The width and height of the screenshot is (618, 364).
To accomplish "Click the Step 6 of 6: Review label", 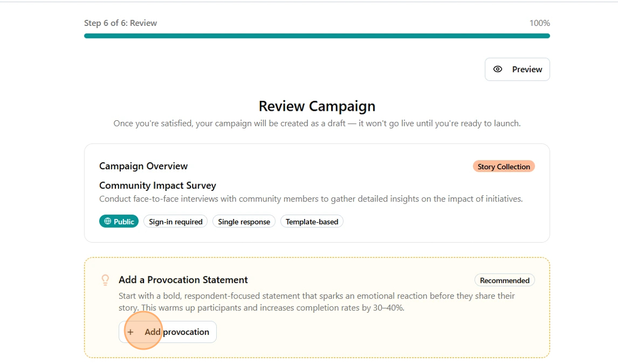I will click(120, 23).
